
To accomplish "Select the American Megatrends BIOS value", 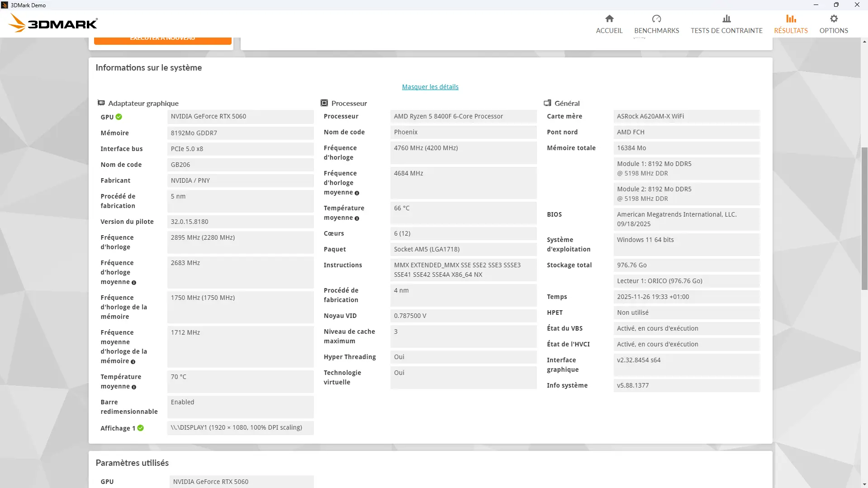I will pos(687,219).
